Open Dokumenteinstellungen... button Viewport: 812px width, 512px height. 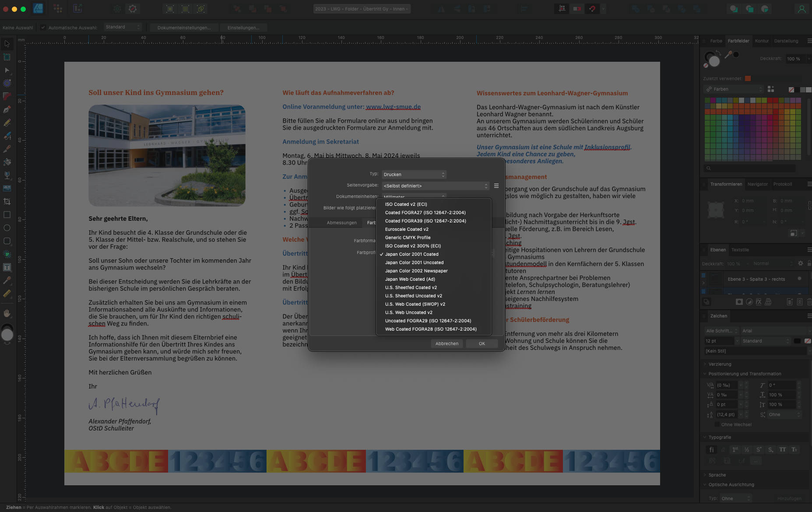point(184,28)
